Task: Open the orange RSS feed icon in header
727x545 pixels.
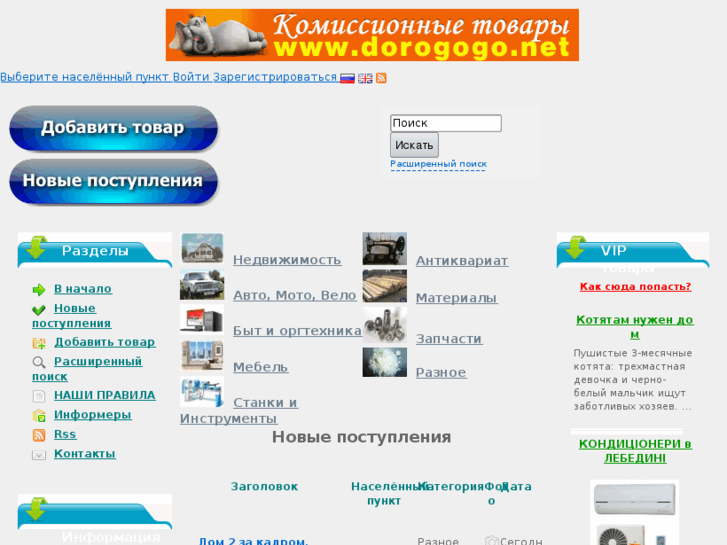Action: [381, 78]
